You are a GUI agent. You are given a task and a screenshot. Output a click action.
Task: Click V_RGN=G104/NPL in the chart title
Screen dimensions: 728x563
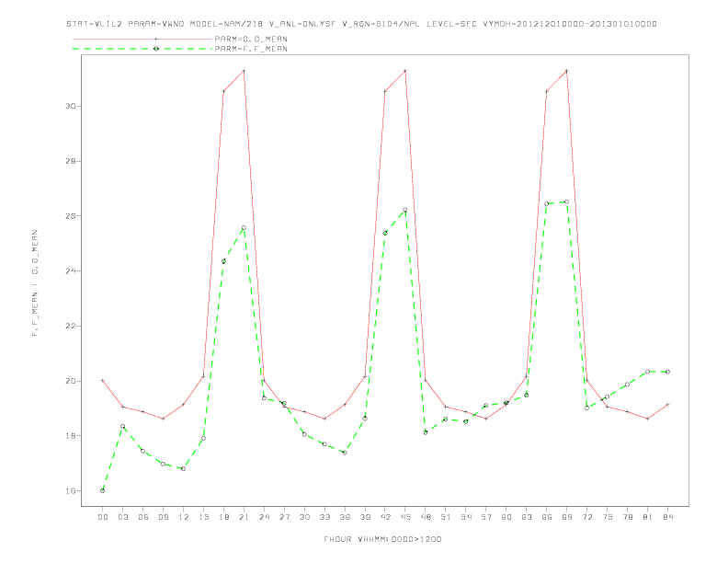coord(381,24)
